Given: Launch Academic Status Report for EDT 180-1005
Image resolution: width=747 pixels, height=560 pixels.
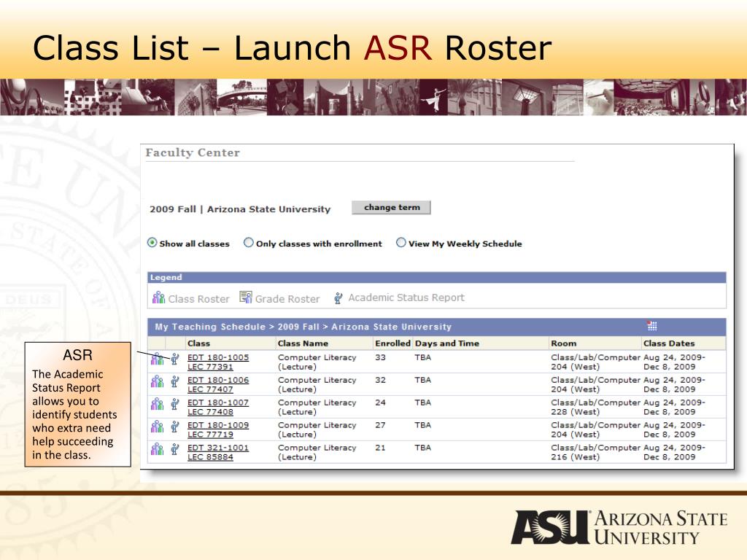Looking at the screenshot, I should click(175, 359).
